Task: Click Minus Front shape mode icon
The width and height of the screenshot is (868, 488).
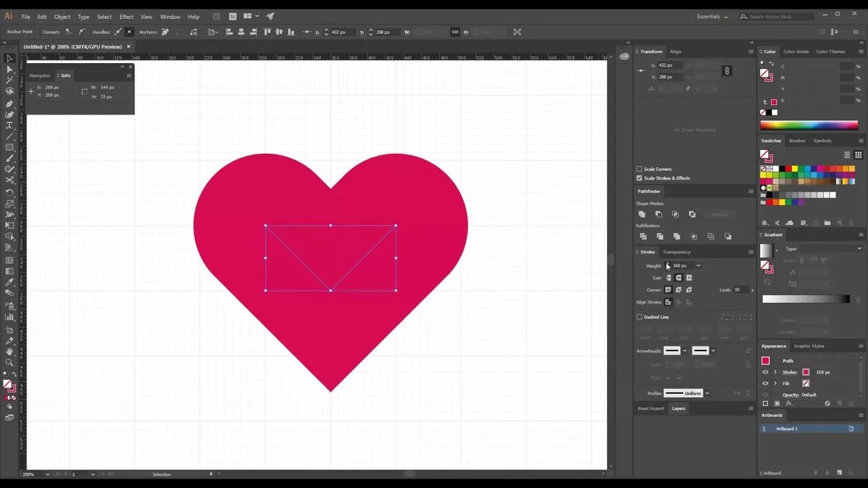Action: (658, 214)
